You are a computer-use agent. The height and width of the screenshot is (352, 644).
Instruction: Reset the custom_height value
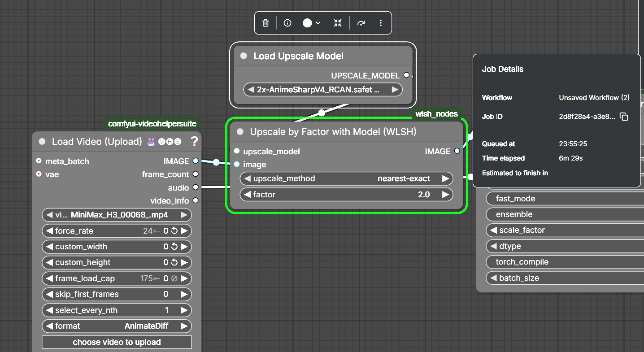(174, 262)
